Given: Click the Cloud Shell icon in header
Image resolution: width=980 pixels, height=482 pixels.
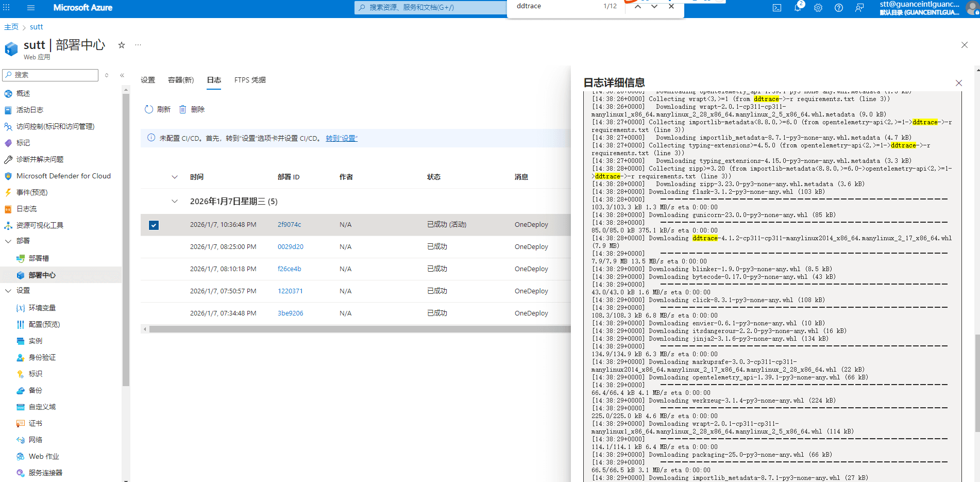Looking at the screenshot, I should pyautogui.click(x=777, y=8).
